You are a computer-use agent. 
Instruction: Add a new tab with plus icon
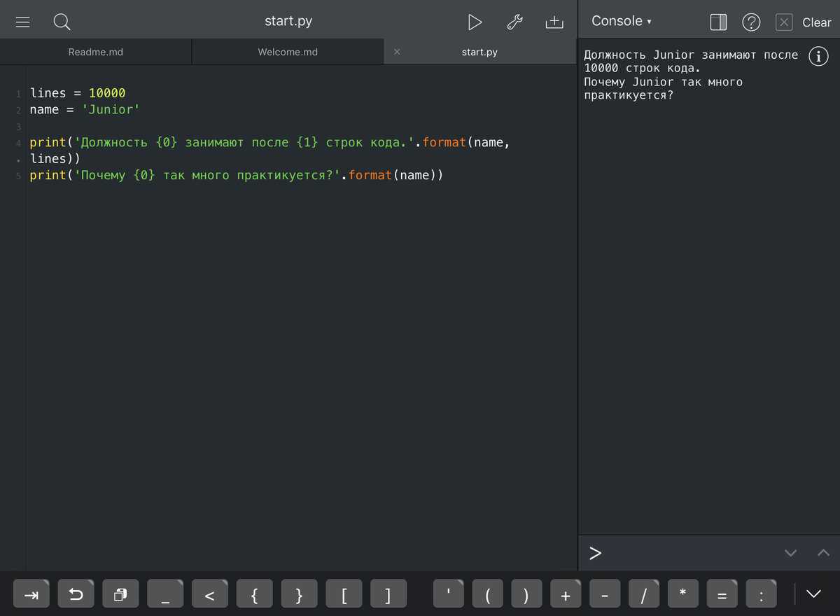554,22
